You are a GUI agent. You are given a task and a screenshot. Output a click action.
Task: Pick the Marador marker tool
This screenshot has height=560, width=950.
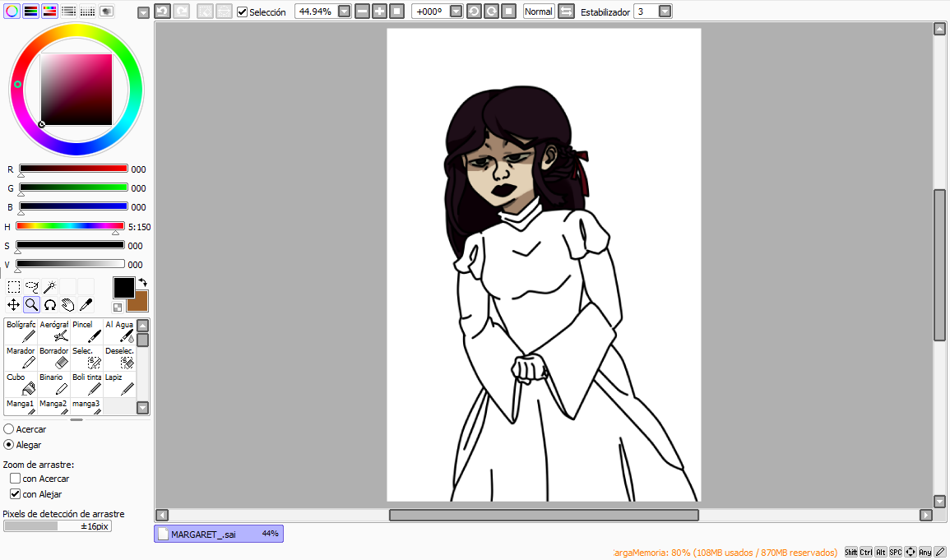pos(21,358)
